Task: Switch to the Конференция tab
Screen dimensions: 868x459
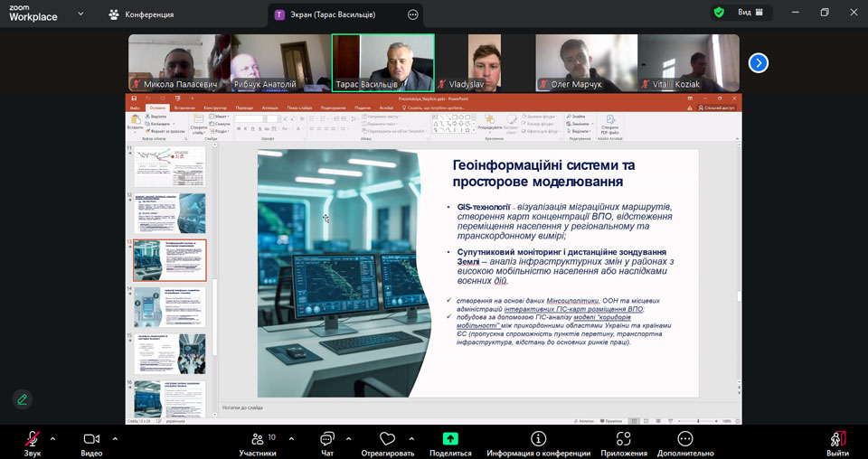Action: pos(141,14)
